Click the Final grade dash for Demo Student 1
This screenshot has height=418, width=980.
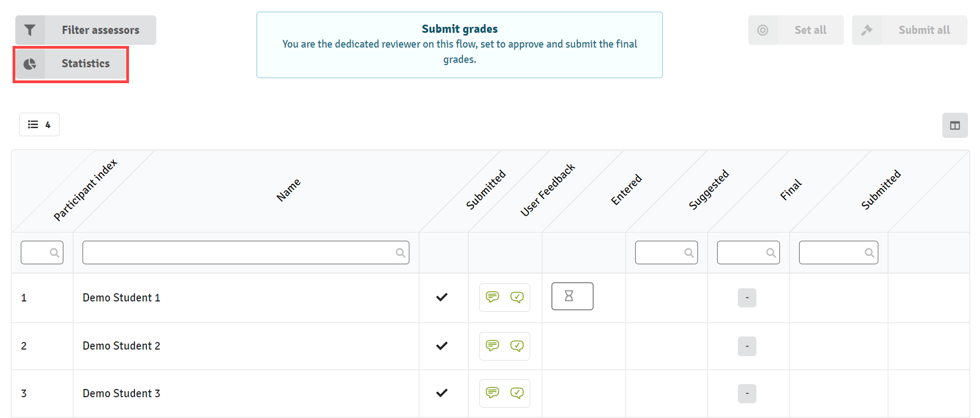(x=747, y=298)
